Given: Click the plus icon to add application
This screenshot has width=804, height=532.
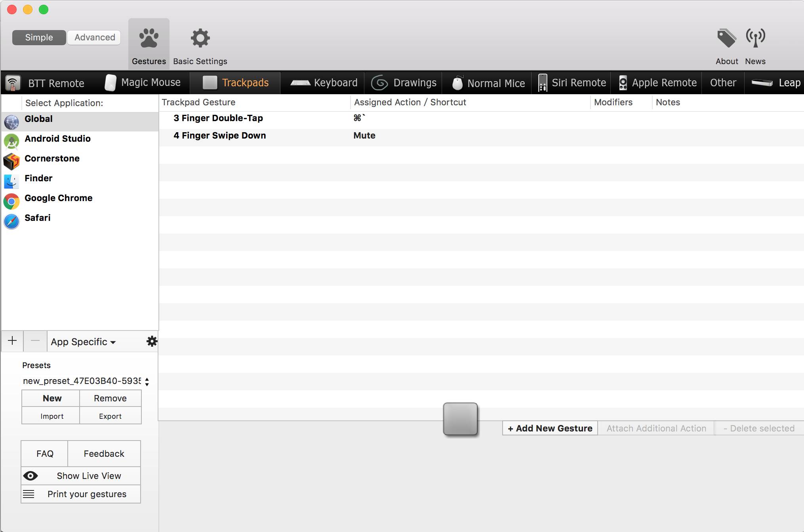Looking at the screenshot, I should pyautogui.click(x=12, y=341).
